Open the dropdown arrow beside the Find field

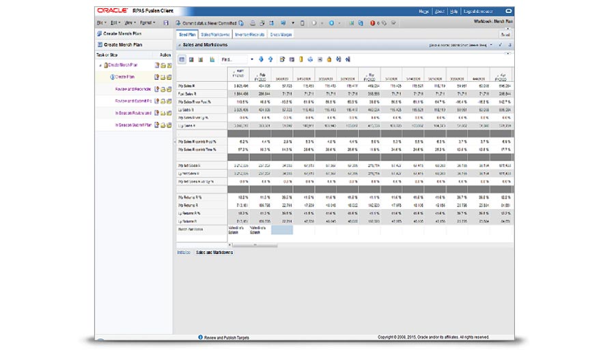[251, 59]
